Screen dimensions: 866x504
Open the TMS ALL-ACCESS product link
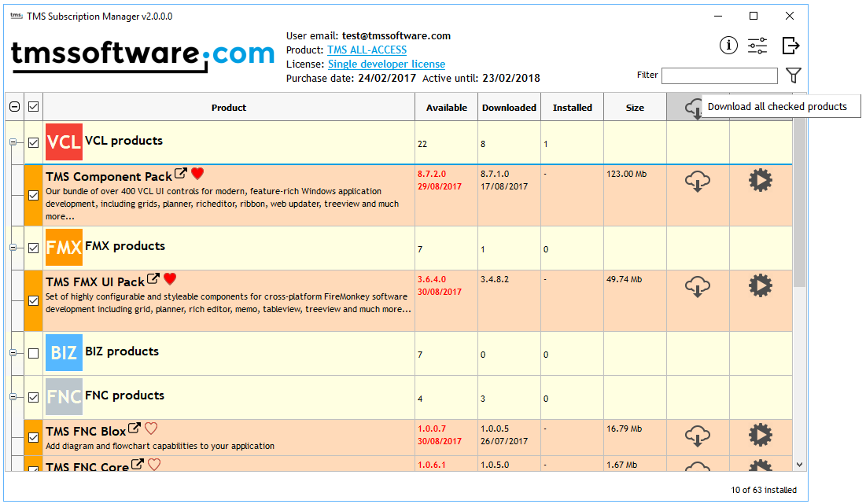367,50
